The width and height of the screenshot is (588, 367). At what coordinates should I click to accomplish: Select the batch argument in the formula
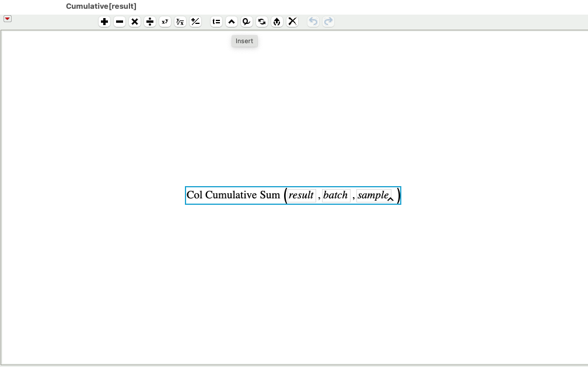pos(335,195)
